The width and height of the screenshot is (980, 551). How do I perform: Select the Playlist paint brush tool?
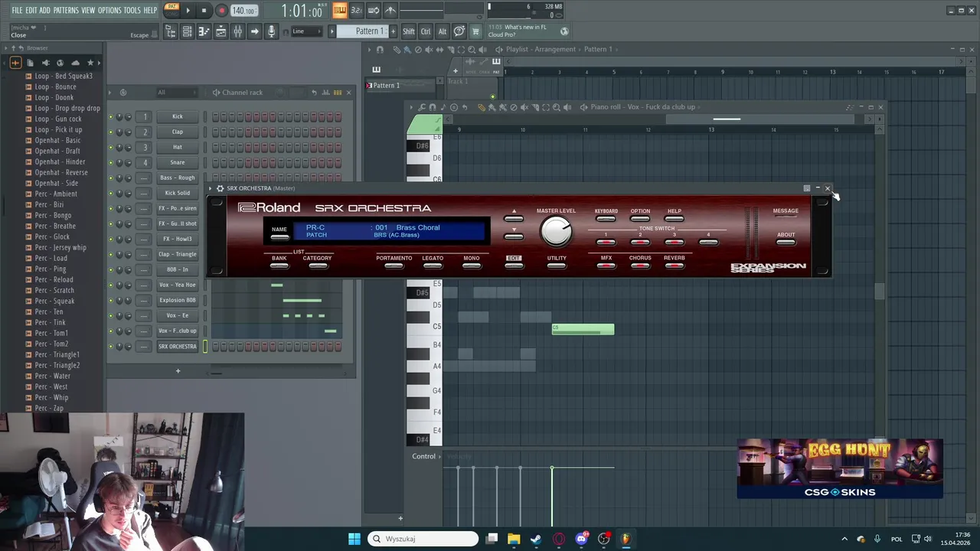(407, 49)
